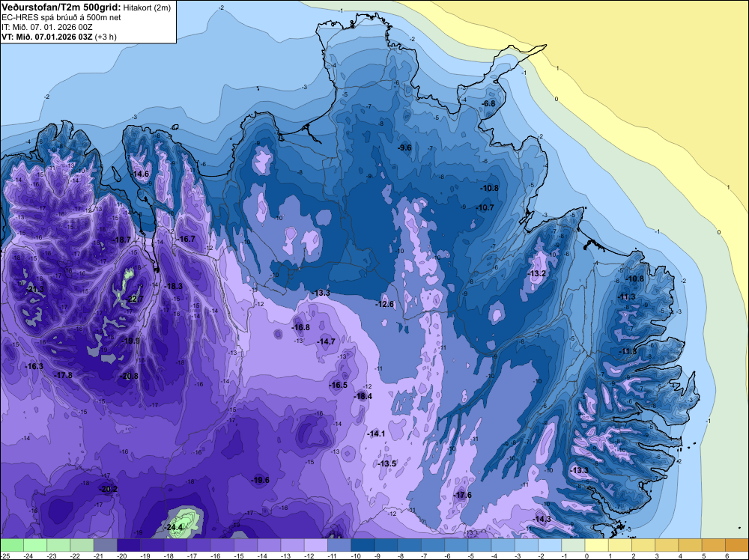Click the -20.2 temperature value
This screenshot has height=560, width=749.
pyautogui.click(x=108, y=490)
